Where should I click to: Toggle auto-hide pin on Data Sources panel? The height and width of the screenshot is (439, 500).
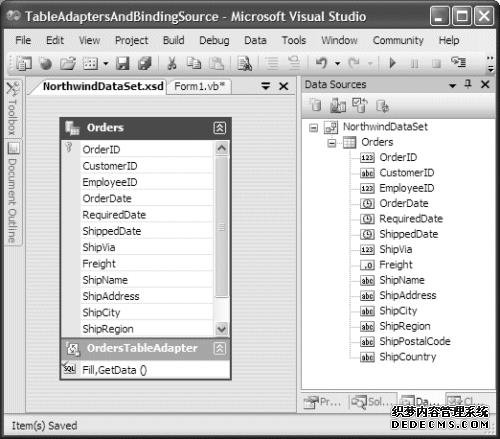[468, 84]
